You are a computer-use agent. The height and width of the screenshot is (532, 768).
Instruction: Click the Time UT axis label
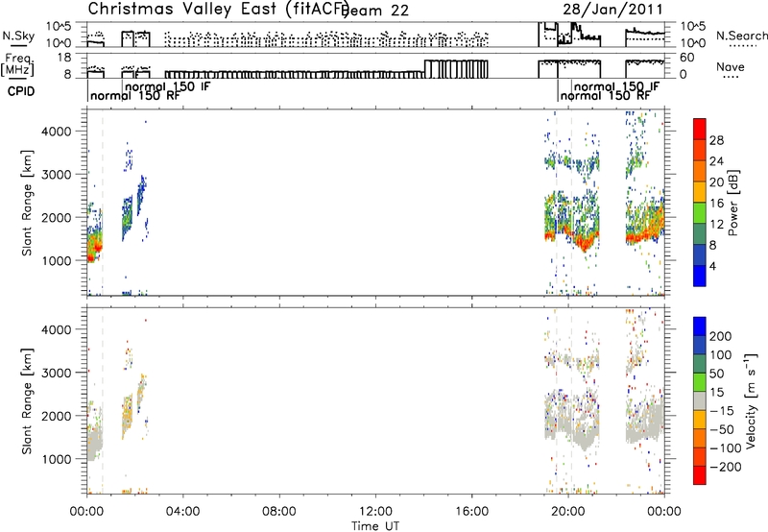[375, 526]
